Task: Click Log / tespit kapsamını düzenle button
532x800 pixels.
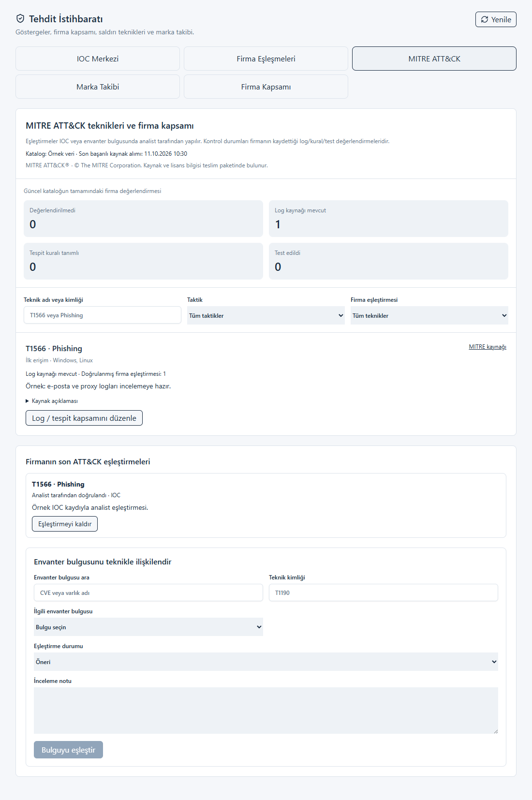Action: [x=84, y=418]
